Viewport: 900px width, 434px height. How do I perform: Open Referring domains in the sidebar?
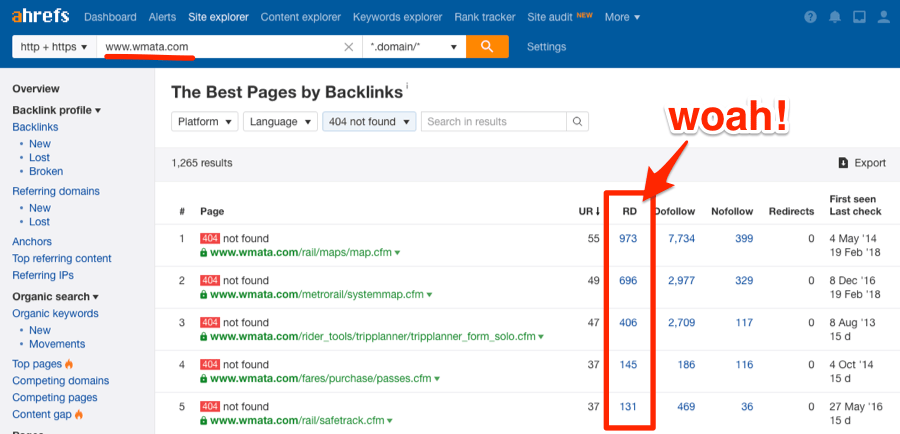tap(56, 191)
